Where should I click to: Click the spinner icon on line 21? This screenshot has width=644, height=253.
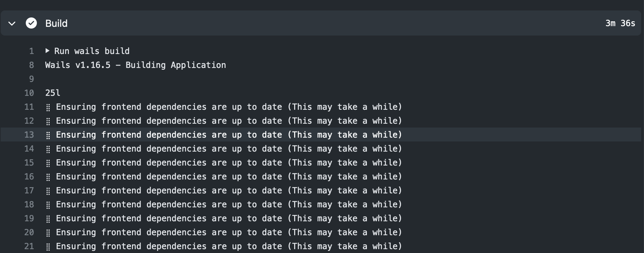[x=48, y=246]
